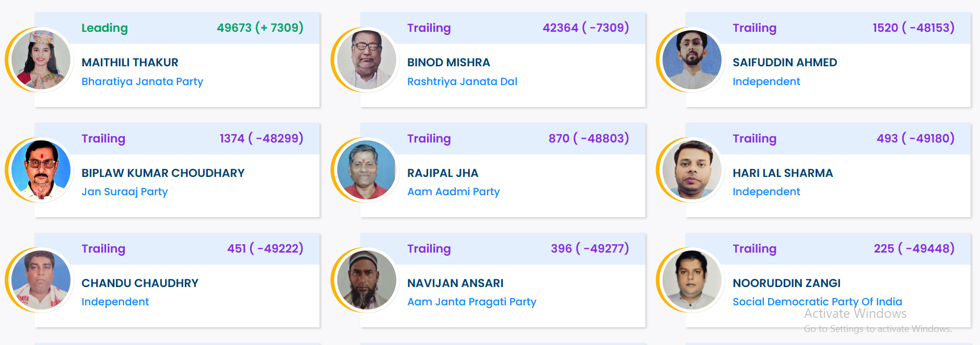
Task: Select candidate name CHANDU CHAUDHRY
Action: point(140,283)
